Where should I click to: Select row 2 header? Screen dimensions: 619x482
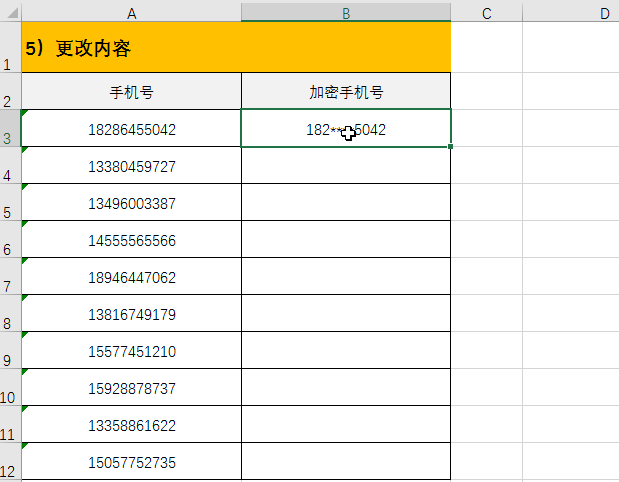(10, 91)
